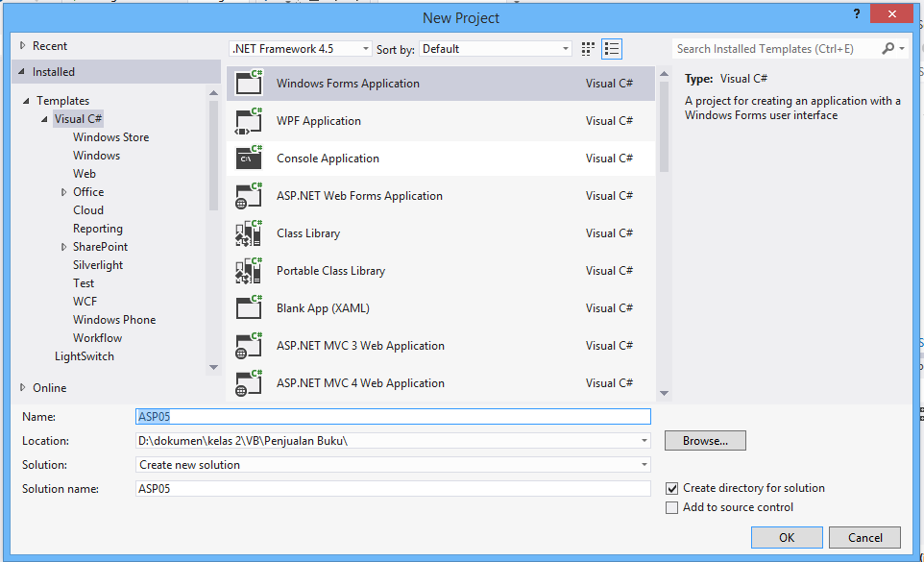This screenshot has height=562, width=924.
Task: Close the New Project dialog
Action: [891, 13]
